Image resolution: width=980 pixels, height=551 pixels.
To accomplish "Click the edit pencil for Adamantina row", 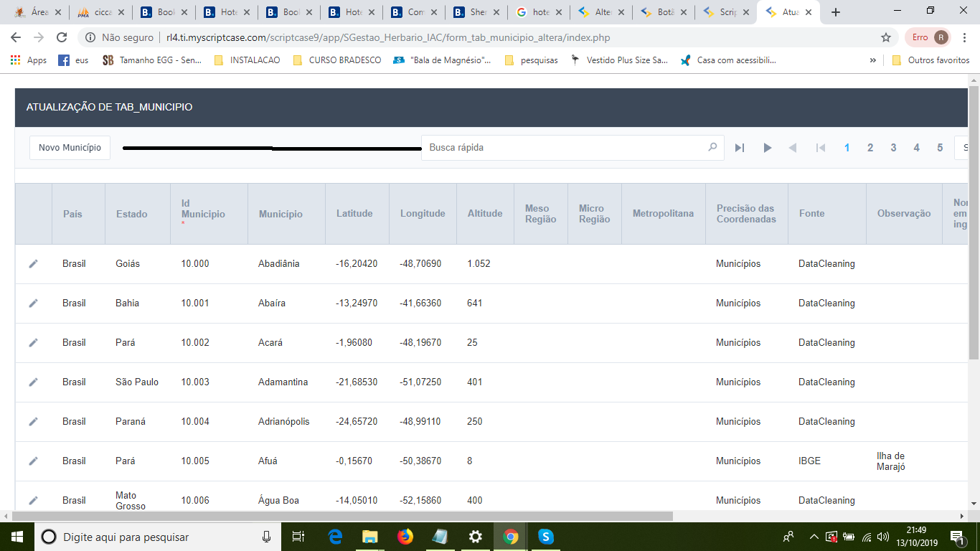I will (33, 382).
